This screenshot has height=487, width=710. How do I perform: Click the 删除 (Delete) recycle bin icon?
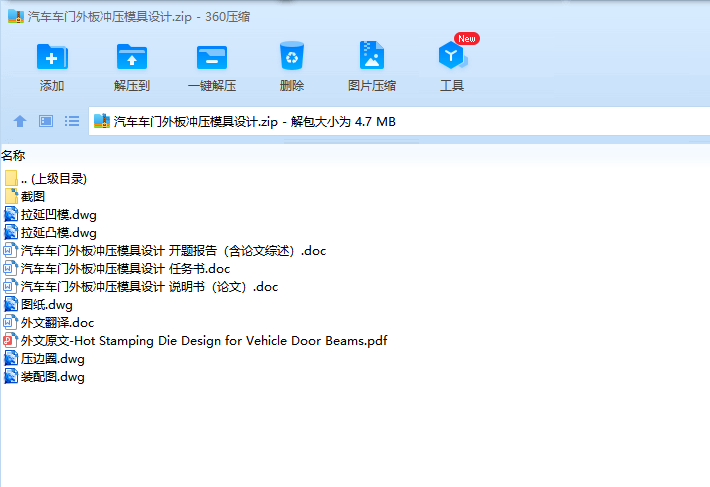point(292,56)
